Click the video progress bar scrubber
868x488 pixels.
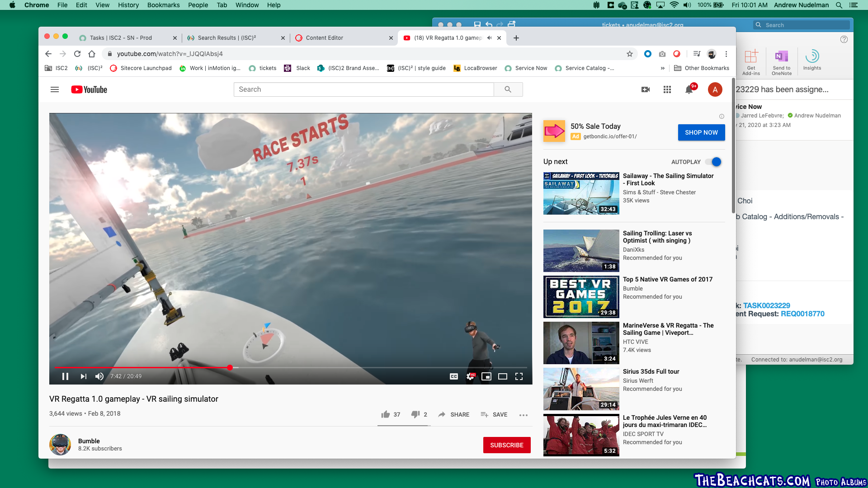(x=230, y=367)
